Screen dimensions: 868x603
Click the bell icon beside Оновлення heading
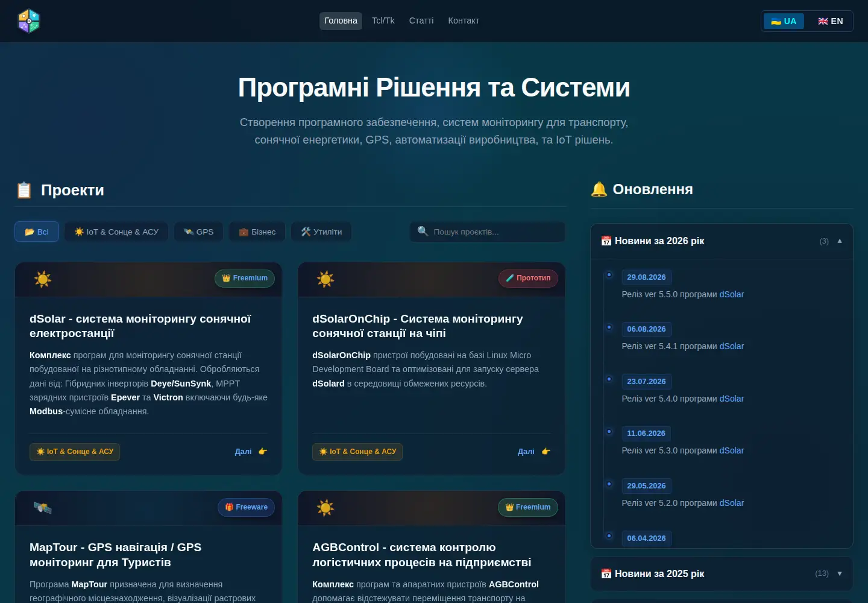599,189
